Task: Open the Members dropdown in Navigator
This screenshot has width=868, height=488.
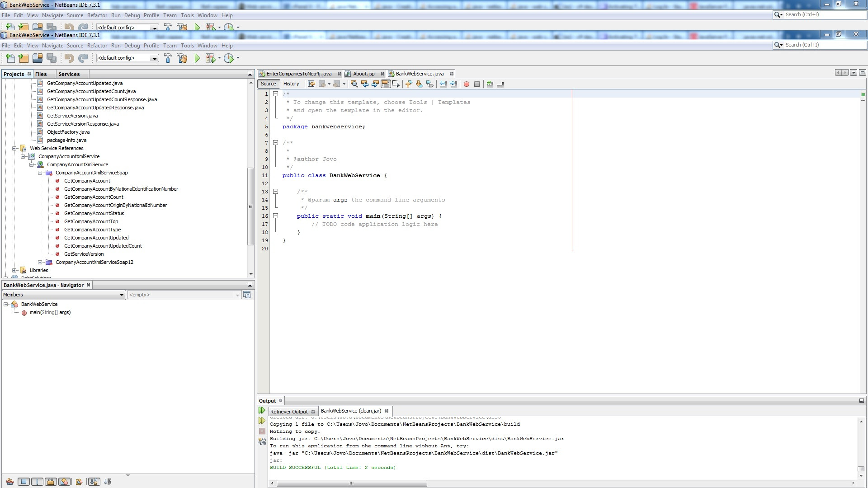Action: click(63, 295)
